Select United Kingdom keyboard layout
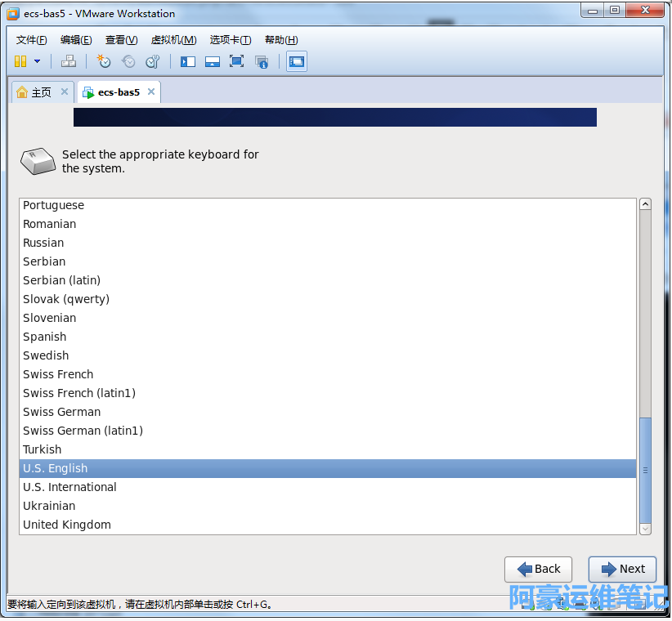 pos(67,525)
